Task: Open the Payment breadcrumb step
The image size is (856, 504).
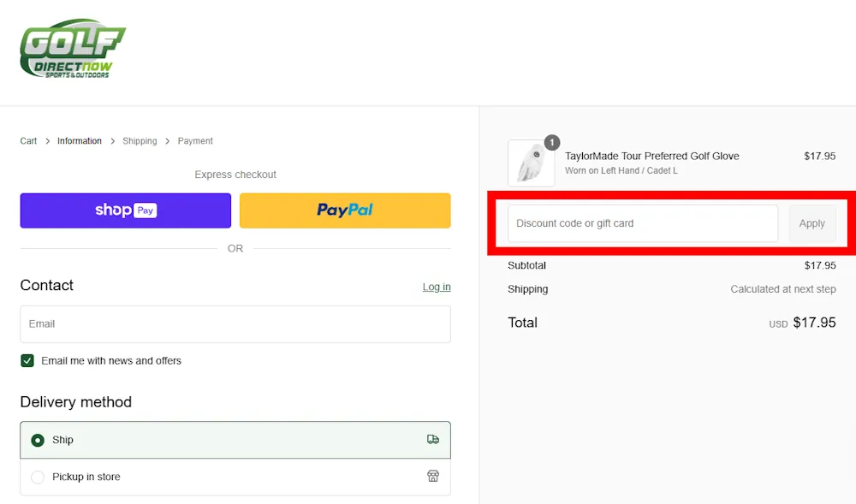Action: 195,141
